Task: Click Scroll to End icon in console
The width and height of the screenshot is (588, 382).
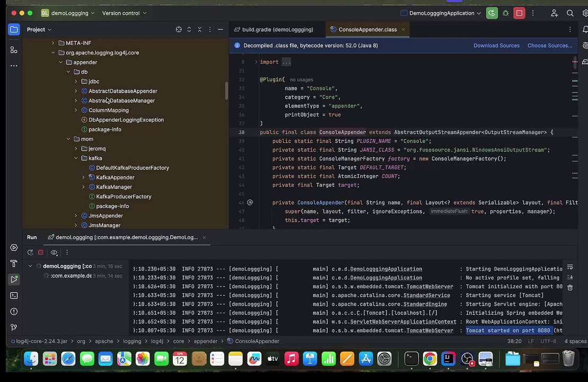Action: tap(570, 277)
